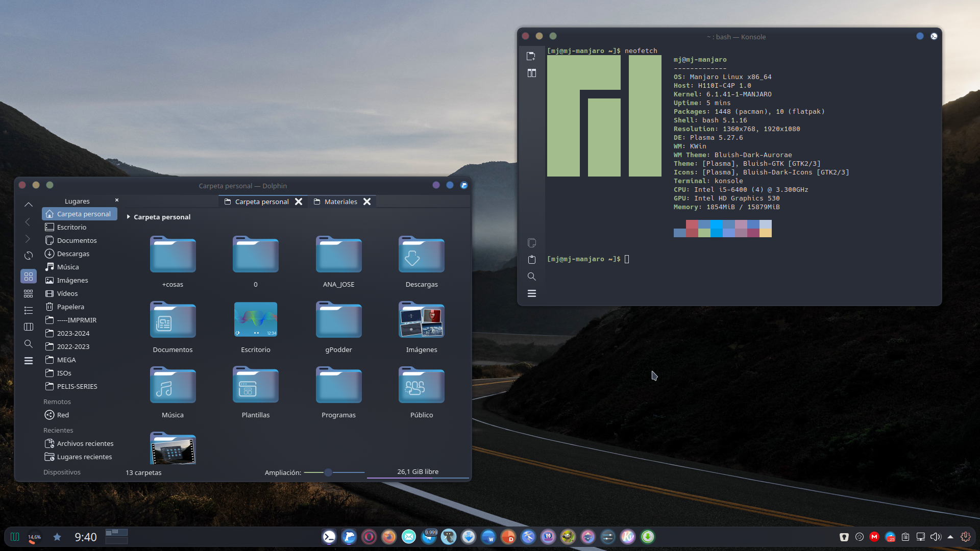Close the Materiales tab

point(367,202)
